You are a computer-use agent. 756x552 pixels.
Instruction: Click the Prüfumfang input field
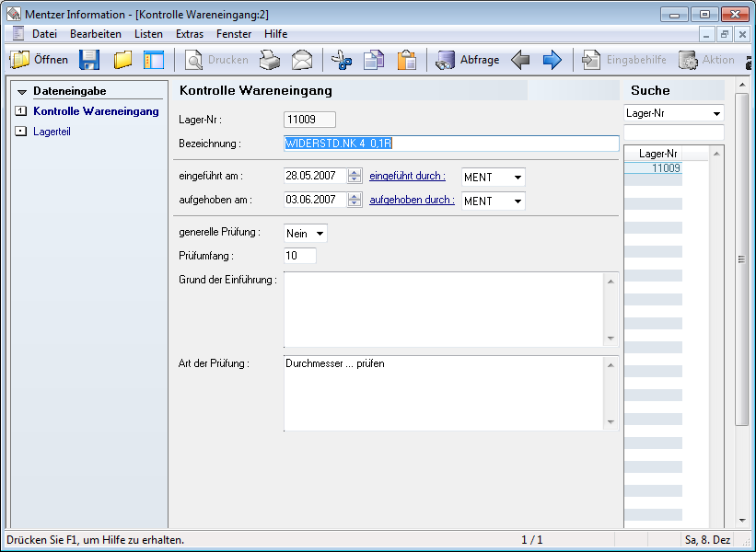pyautogui.click(x=300, y=256)
